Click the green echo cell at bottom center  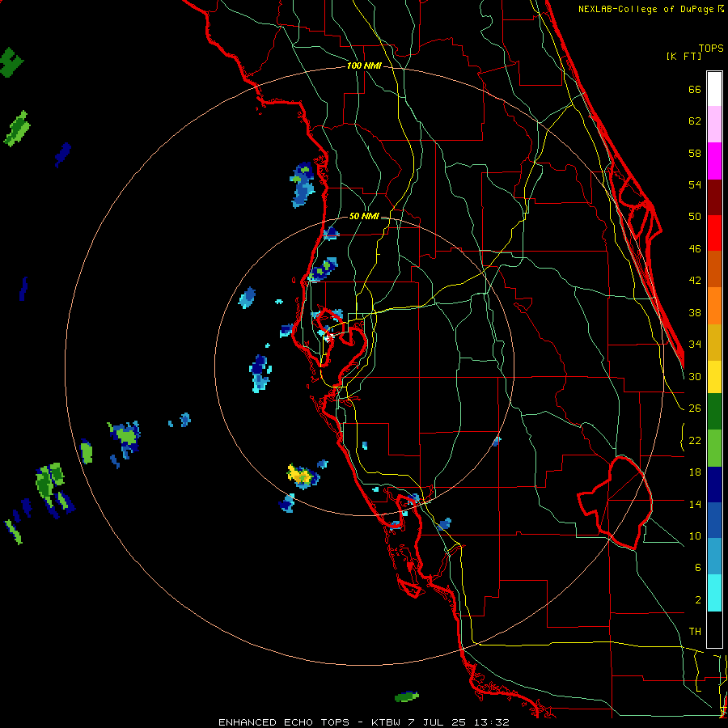(406, 697)
